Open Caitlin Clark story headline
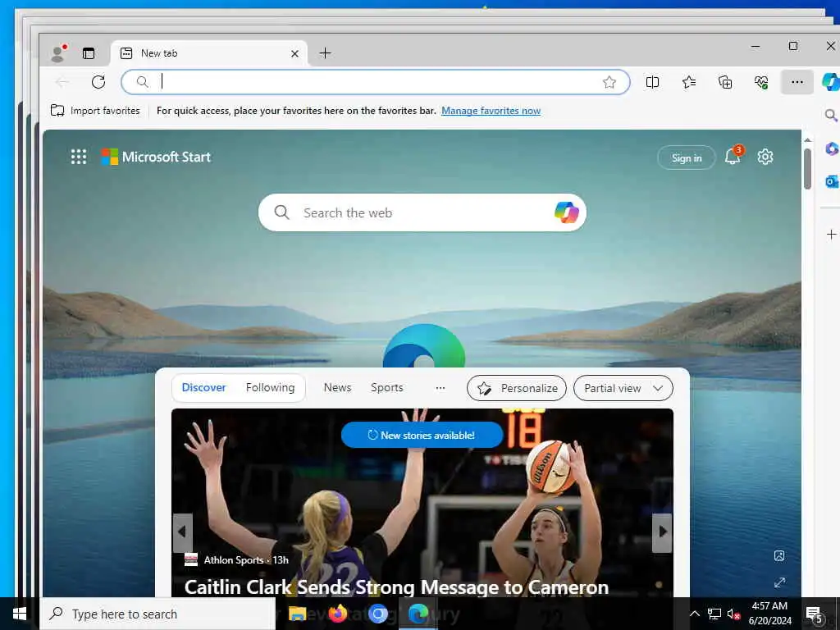This screenshot has width=840, height=630. (x=396, y=587)
